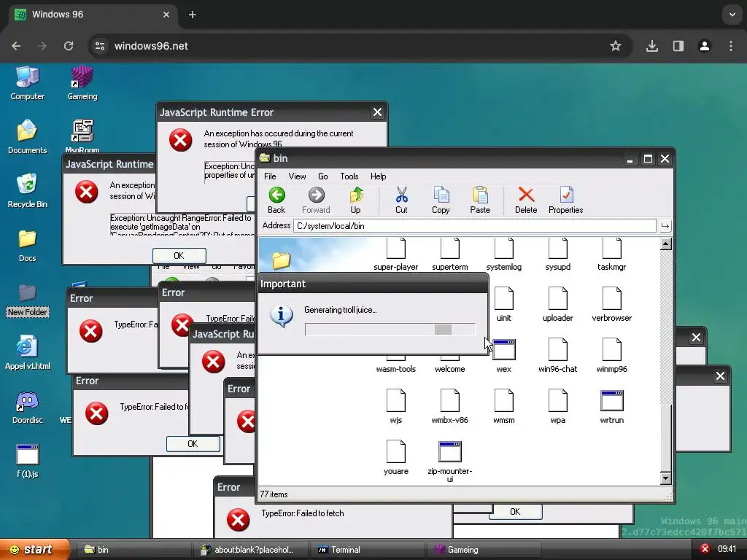Open the File menu in bin window
747x560 pixels.
click(x=270, y=176)
